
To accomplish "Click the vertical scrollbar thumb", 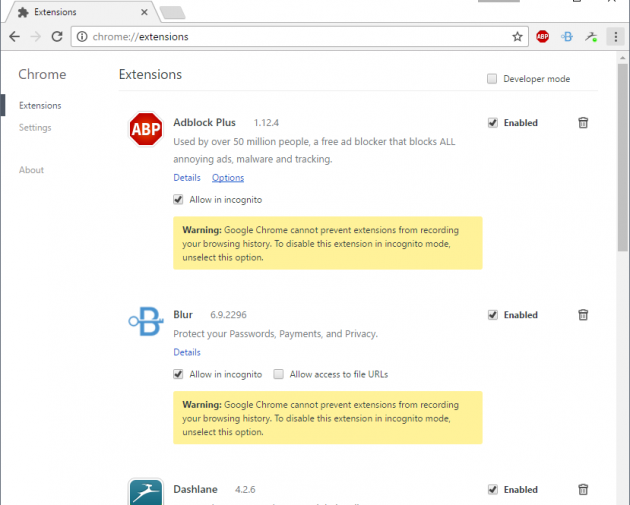I will pos(622,157).
